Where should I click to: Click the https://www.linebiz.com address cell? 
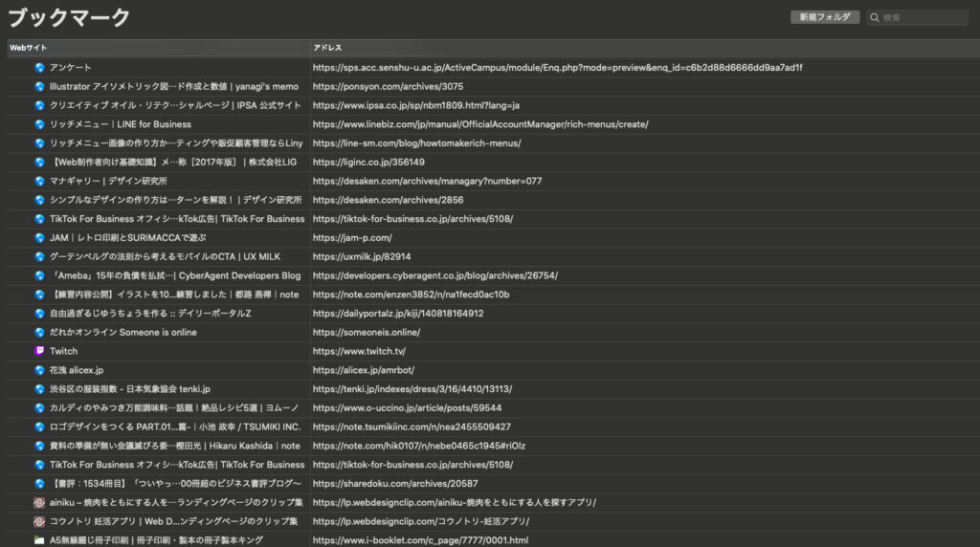pyautogui.click(x=480, y=124)
